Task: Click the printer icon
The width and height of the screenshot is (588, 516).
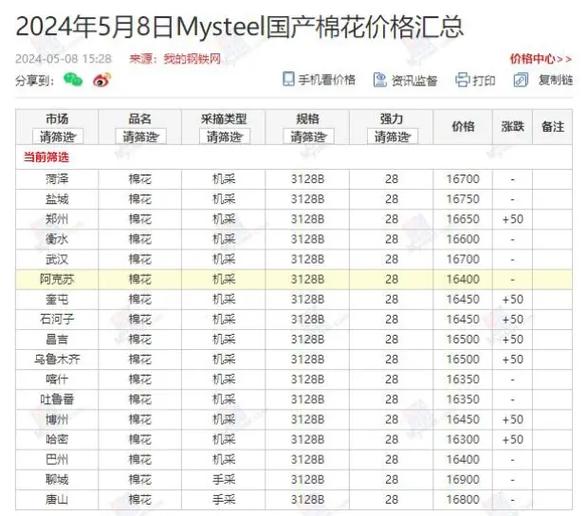Action: [x=462, y=80]
